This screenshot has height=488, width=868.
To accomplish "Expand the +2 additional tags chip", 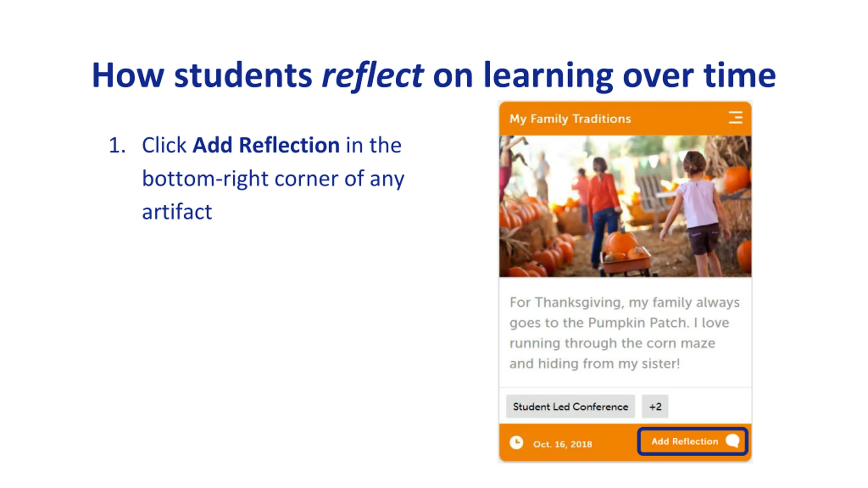I will click(x=655, y=406).
